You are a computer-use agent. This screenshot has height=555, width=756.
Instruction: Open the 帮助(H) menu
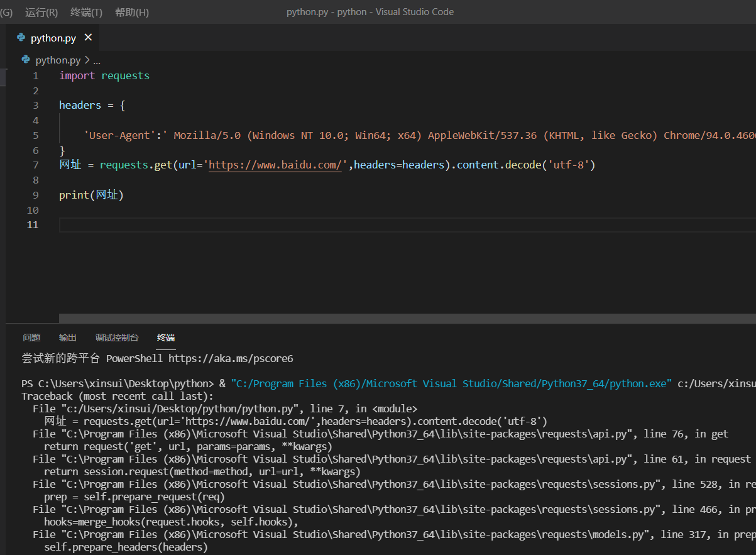click(132, 12)
